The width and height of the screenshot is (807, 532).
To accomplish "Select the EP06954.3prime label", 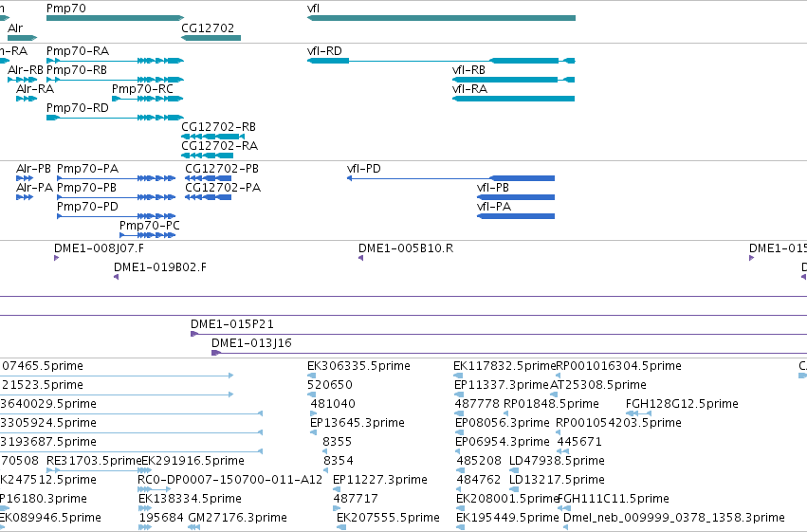I will [503, 443].
